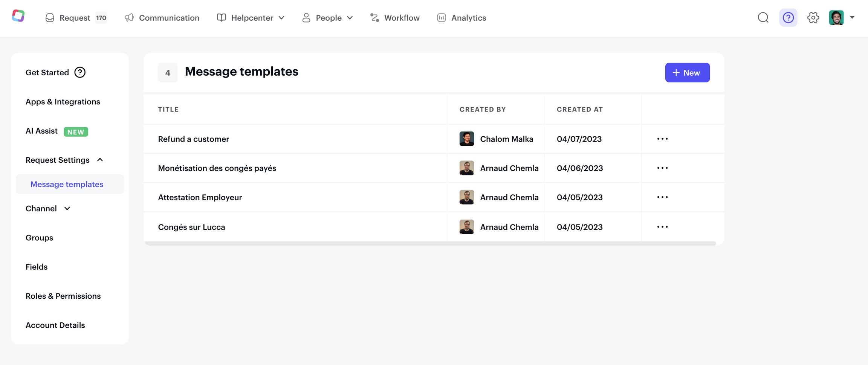Open the search magnifier icon
This screenshot has height=365, width=868.
(763, 18)
